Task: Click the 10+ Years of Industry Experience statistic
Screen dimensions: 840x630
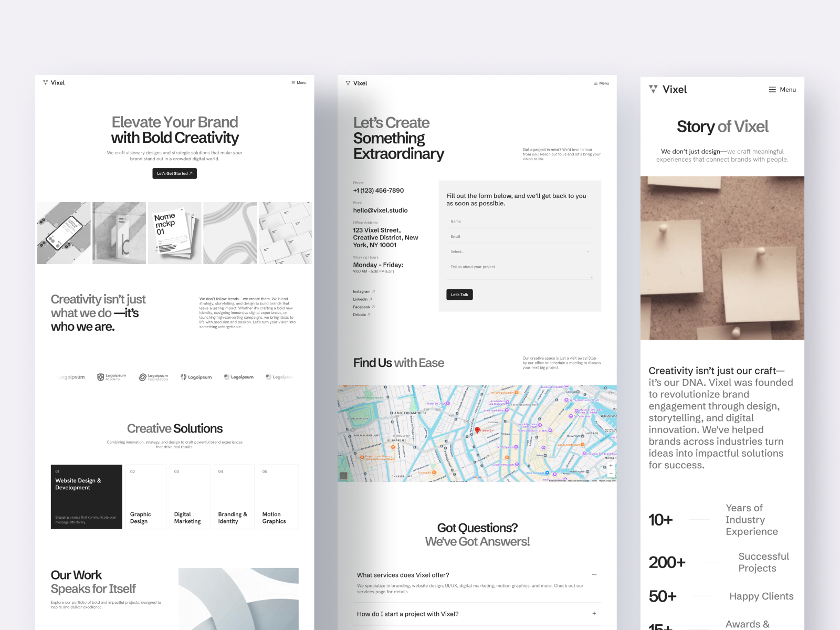Action: point(713,520)
